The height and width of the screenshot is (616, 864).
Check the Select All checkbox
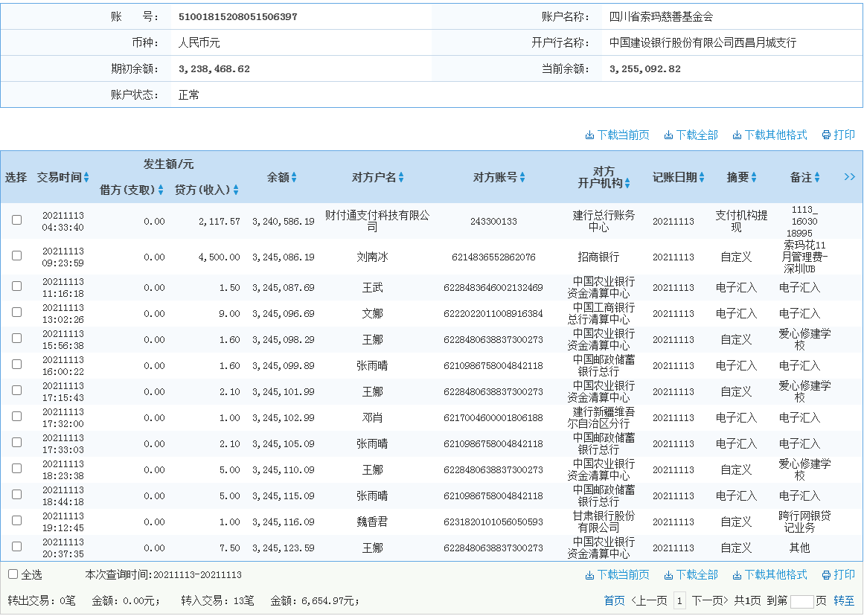(13, 574)
